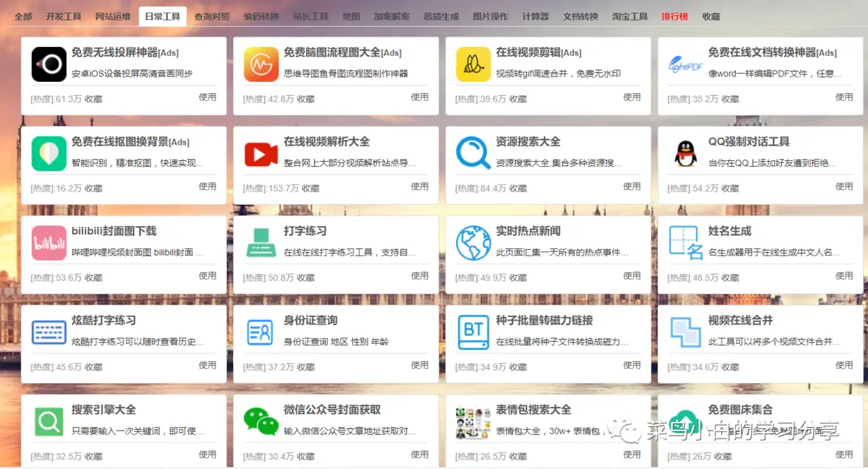Screen dimensions: 868x469
Task: Open the 编码转换 tab
Action: (x=261, y=16)
